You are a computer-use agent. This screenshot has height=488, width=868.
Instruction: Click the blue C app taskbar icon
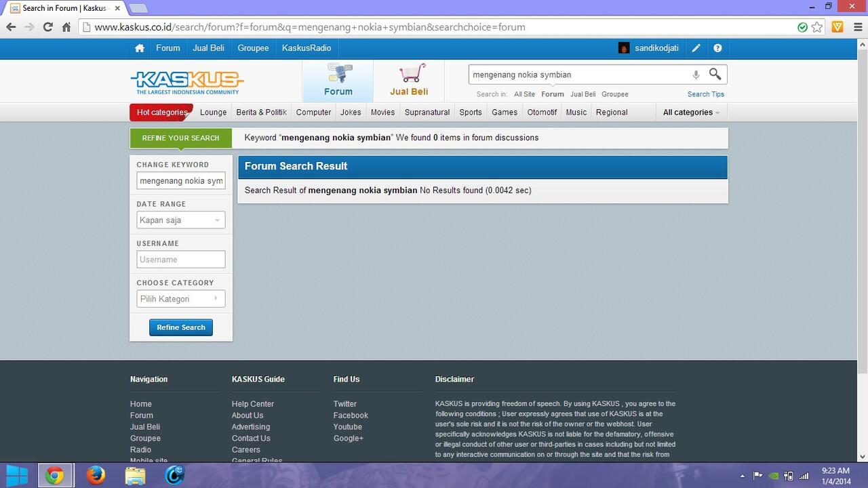(175, 476)
